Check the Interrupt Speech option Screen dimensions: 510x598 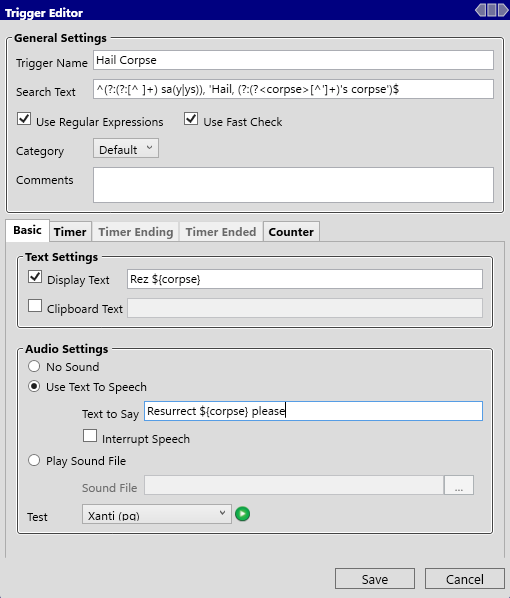[90, 436]
